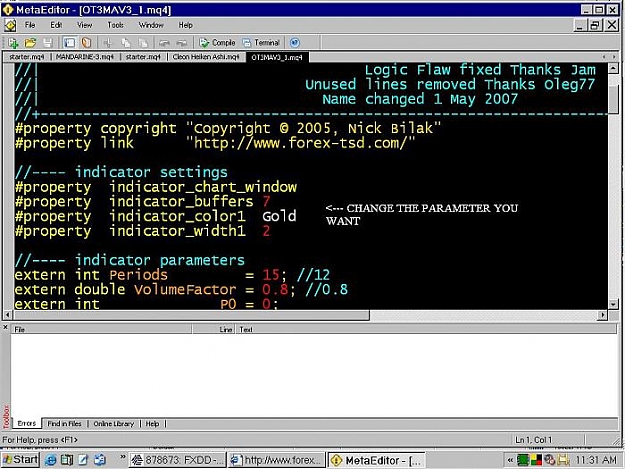Switch to the MANDARINE-3.mq4 tab
Image resolution: width=625 pixels, height=469 pixels.
[x=85, y=57]
